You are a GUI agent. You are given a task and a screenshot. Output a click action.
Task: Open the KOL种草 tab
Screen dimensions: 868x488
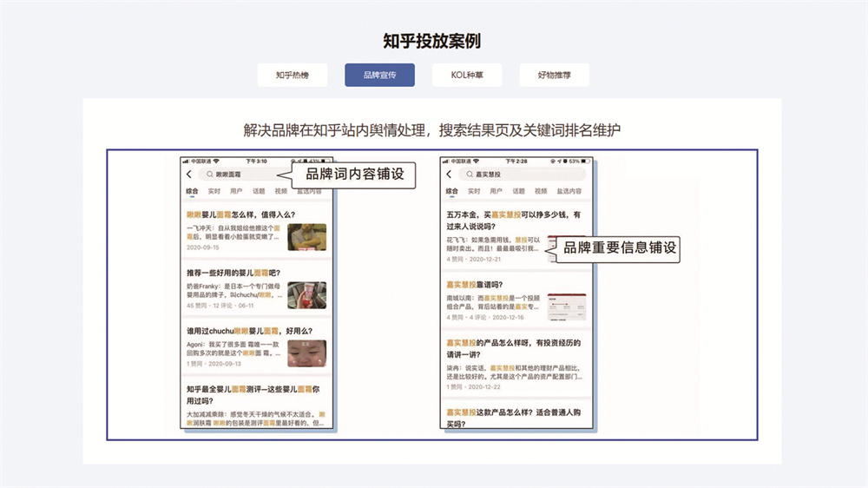click(467, 76)
